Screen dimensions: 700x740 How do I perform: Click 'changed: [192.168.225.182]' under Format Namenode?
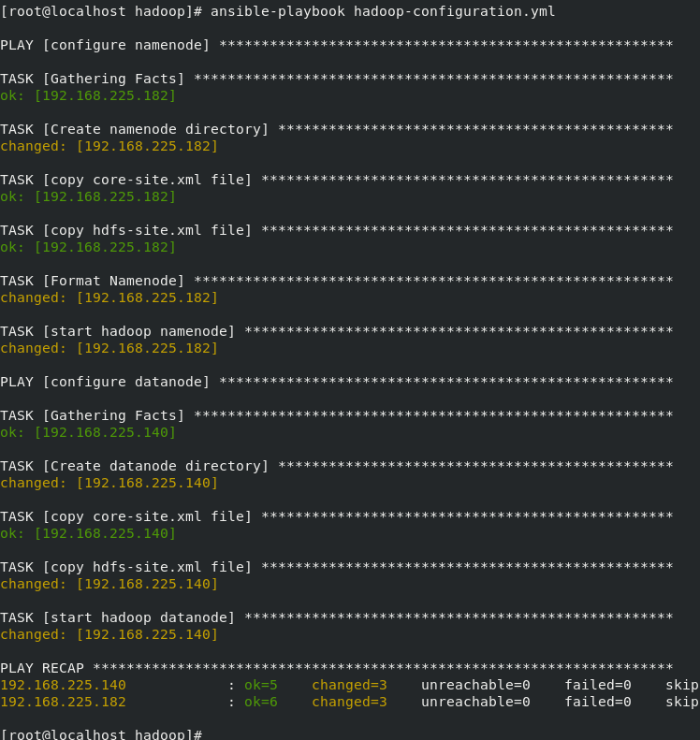[x=109, y=297]
